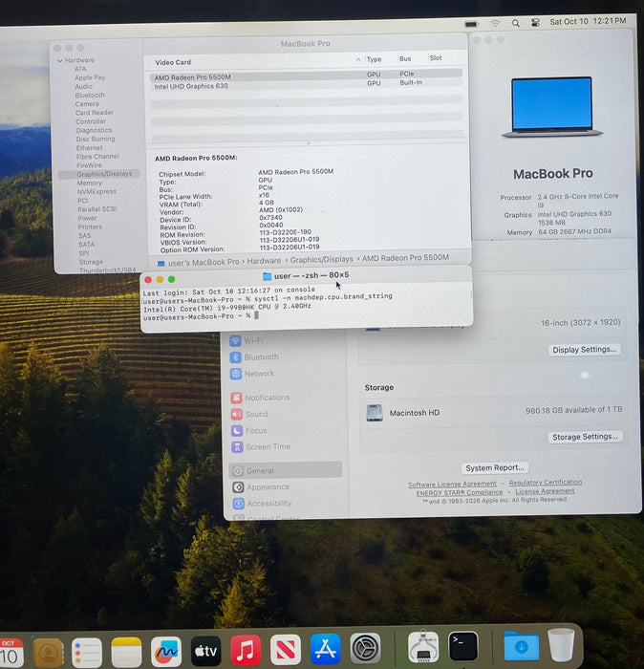Open Reminders from the Dock

[87, 653]
